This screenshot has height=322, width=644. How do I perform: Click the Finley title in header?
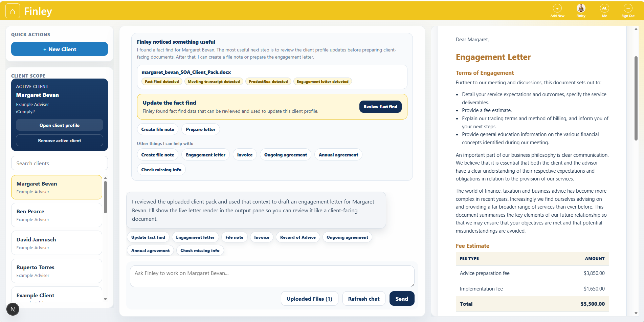pos(38,12)
